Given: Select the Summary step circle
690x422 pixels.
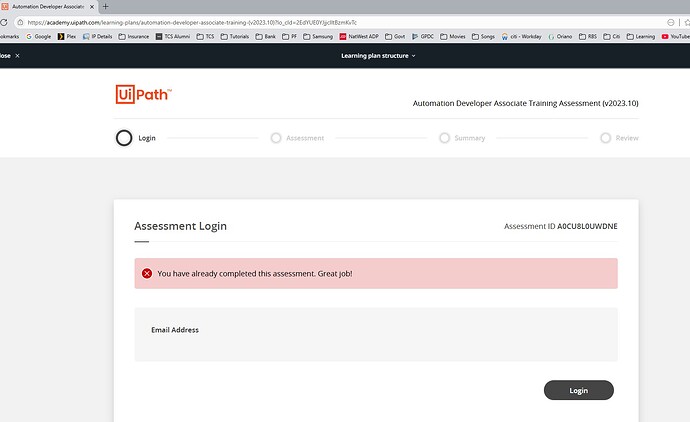Looking at the screenshot, I should [444, 138].
